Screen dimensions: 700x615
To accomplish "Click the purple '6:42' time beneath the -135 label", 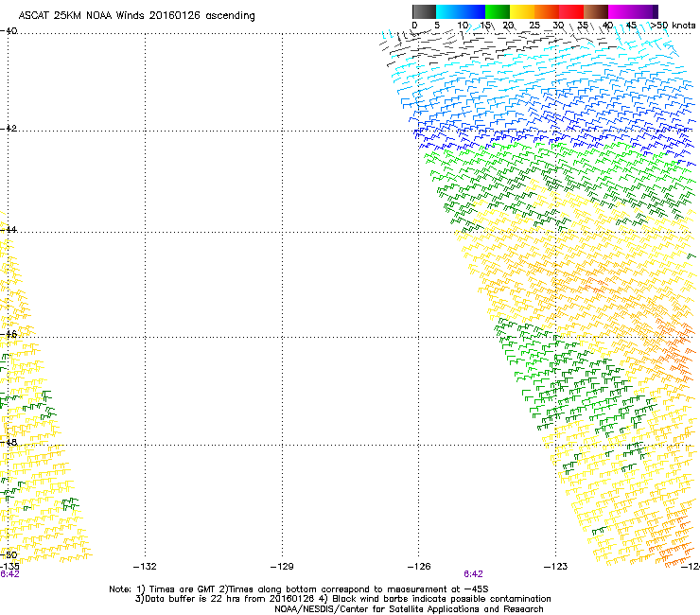I will tap(9, 574).
